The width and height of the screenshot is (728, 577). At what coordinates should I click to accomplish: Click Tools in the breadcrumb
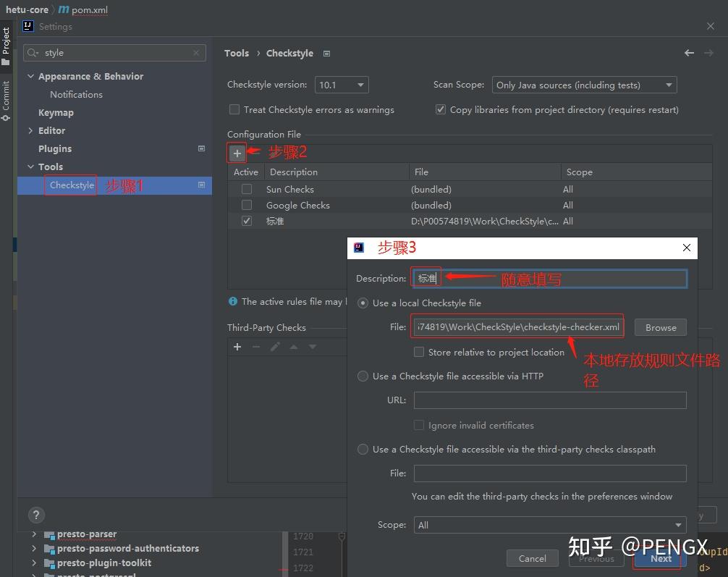(x=237, y=54)
